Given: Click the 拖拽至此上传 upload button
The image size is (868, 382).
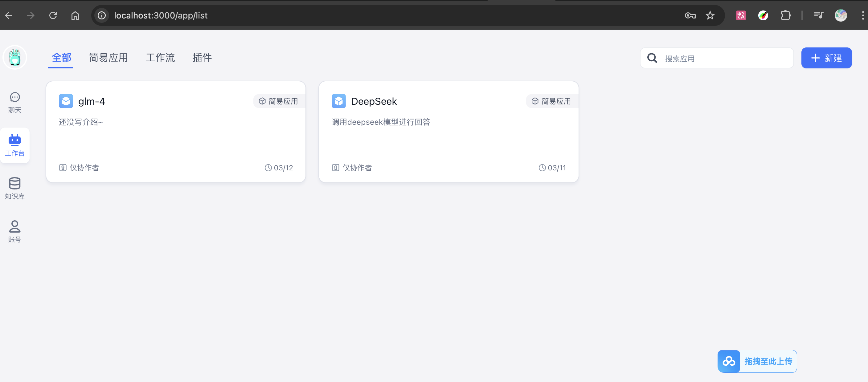Looking at the screenshot, I should pyautogui.click(x=768, y=361).
